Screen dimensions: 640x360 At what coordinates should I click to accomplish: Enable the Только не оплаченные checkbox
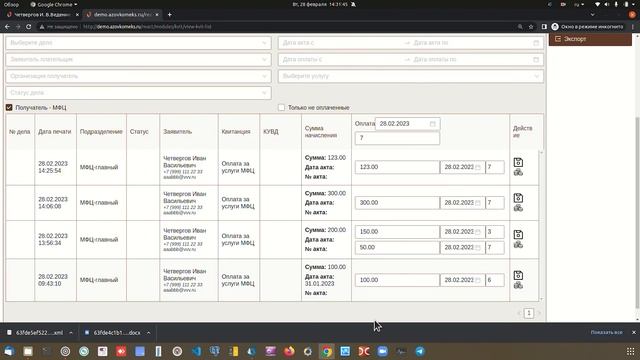(x=281, y=107)
